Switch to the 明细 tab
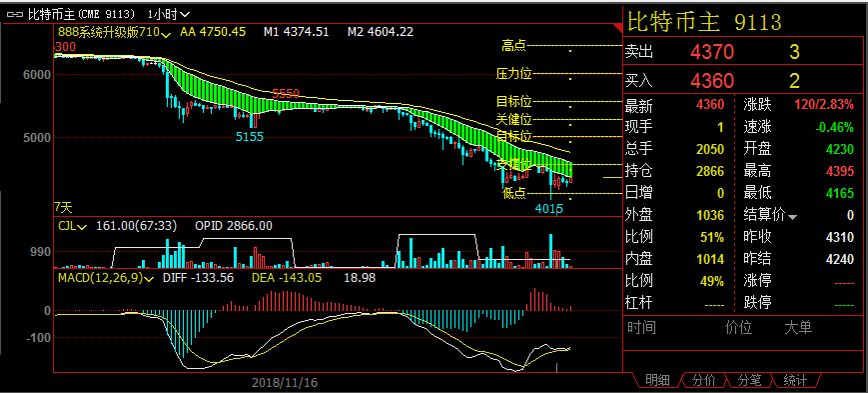The image size is (868, 393). point(656,380)
